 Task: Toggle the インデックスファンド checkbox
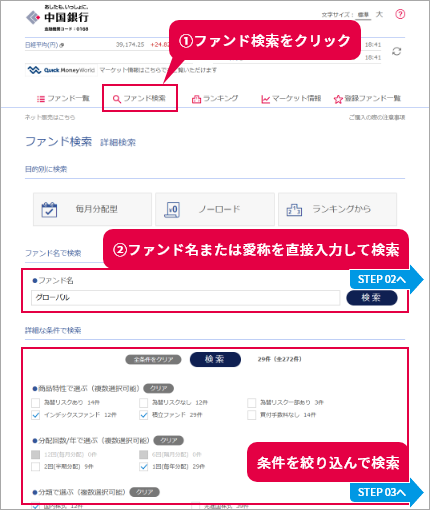[36, 415]
